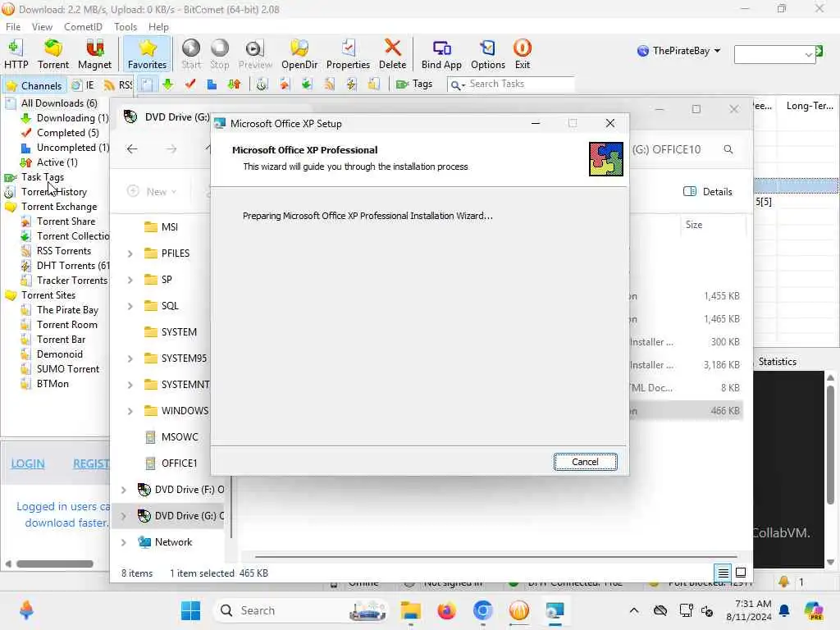The image size is (840, 630).
Task: Click the Preview toolbar icon
Action: tap(255, 54)
